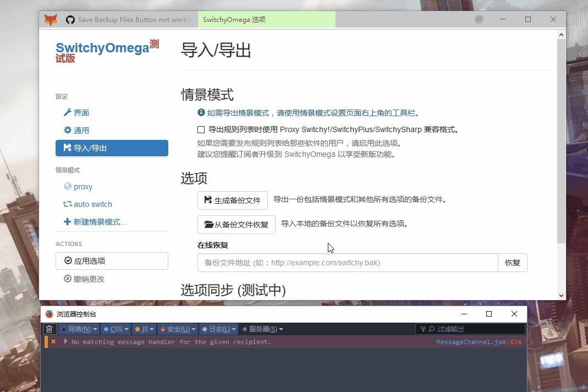
Task: Enable the Proxy Switchy compatible format checkbox
Action: coord(201,129)
